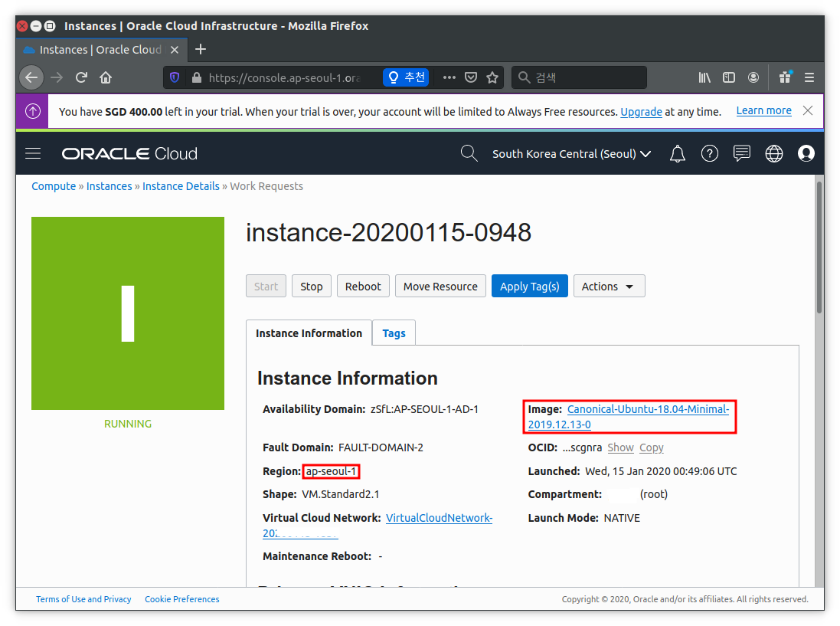
Task: Click VM.Standard2.1 shape value
Action: pos(340,494)
